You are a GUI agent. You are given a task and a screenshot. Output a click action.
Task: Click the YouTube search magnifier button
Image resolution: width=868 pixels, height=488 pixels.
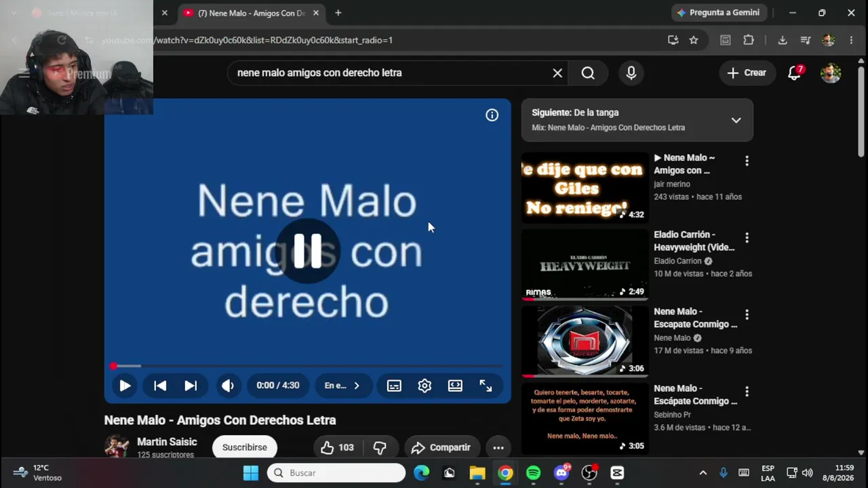[588, 73]
